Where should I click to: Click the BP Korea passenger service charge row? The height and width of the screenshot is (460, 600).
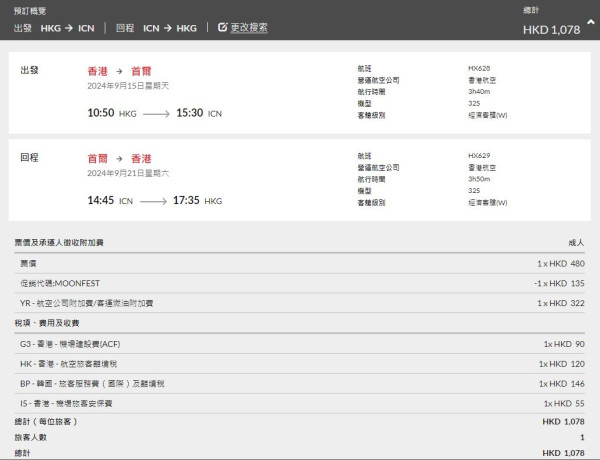pyautogui.click(x=300, y=383)
